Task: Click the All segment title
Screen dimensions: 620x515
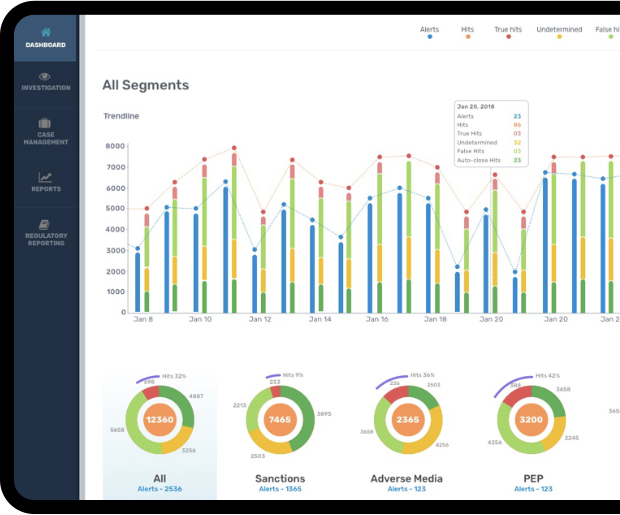Action: (x=160, y=479)
